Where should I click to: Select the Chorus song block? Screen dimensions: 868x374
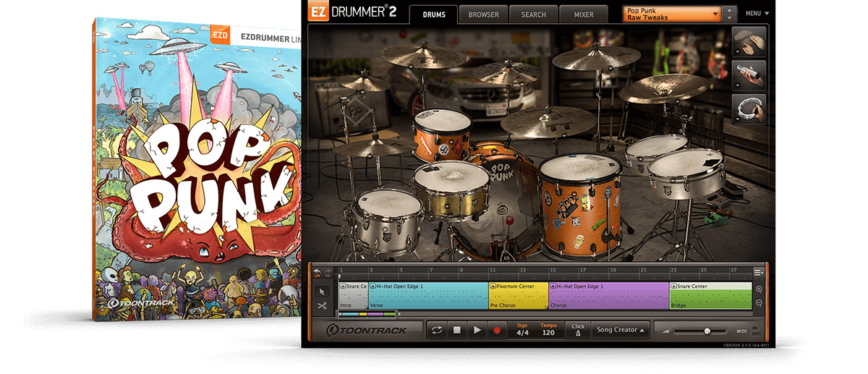[609, 297]
